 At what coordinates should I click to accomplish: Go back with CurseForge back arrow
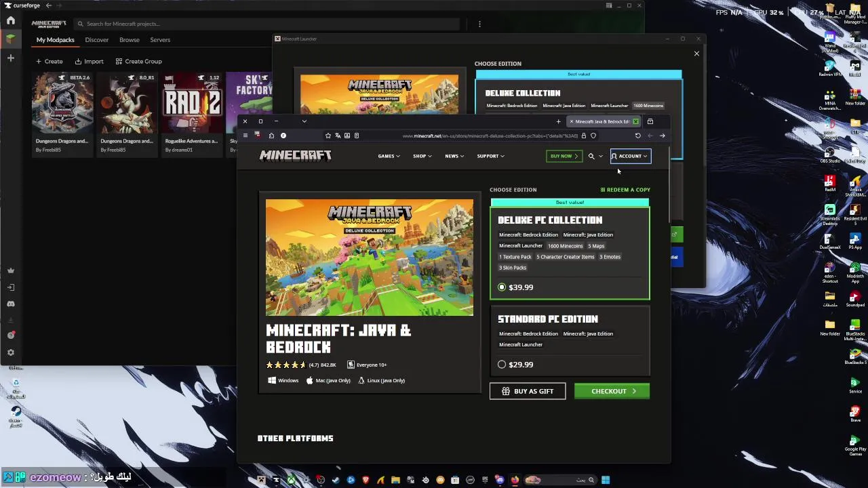tap(48, 5)
